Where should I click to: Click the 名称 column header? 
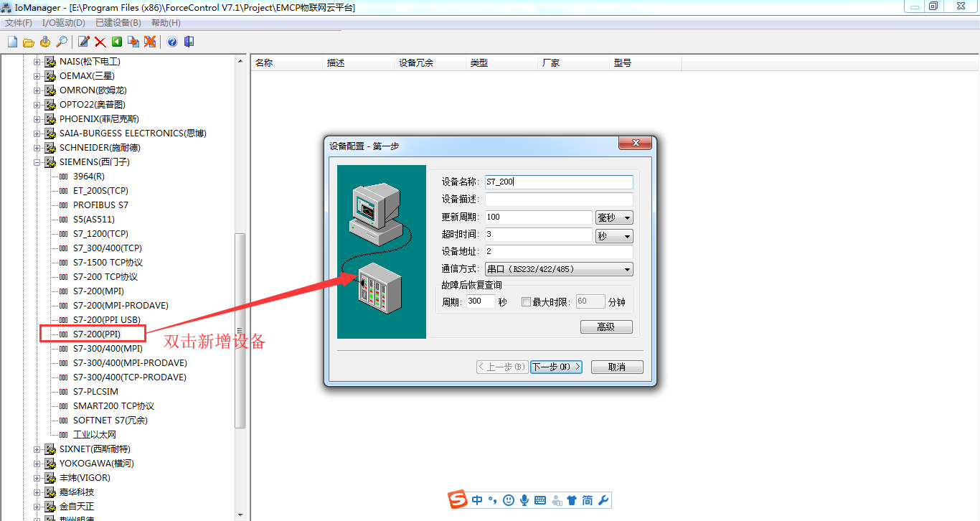[287, 63]
